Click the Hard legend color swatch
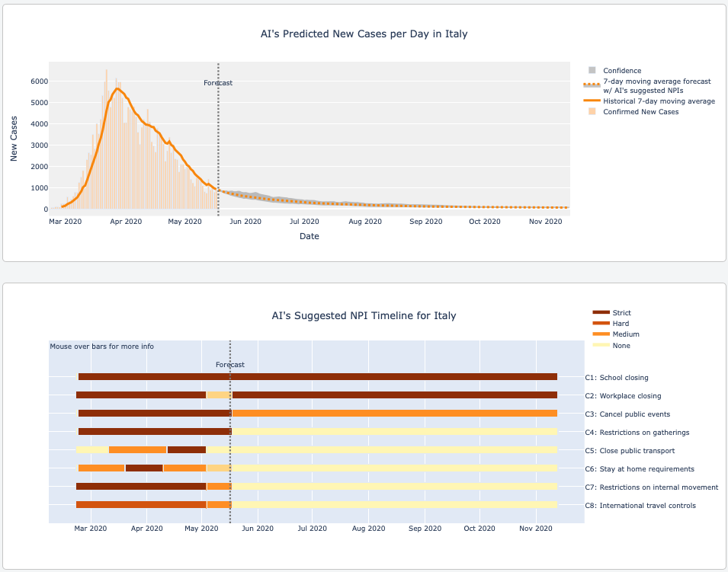 coord(601,324)
